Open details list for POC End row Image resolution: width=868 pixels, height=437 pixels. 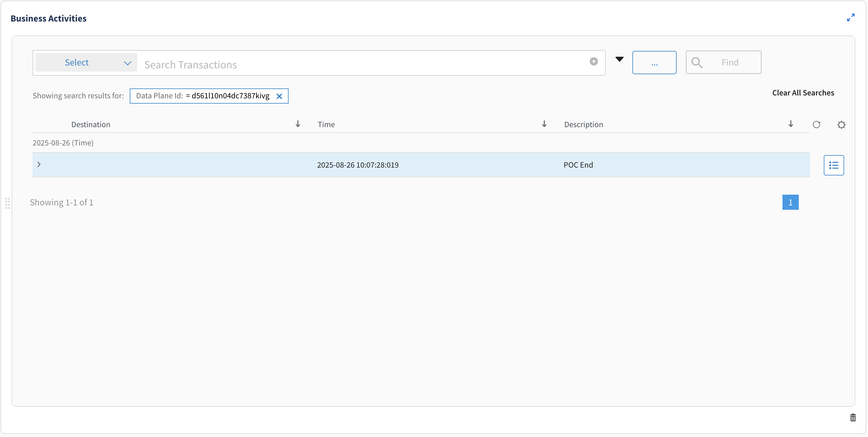point(834,165)
